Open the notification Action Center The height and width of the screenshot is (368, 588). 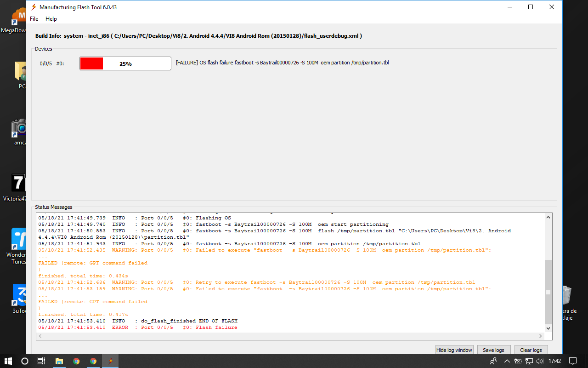pyautogui.click(x=573, y=361)
